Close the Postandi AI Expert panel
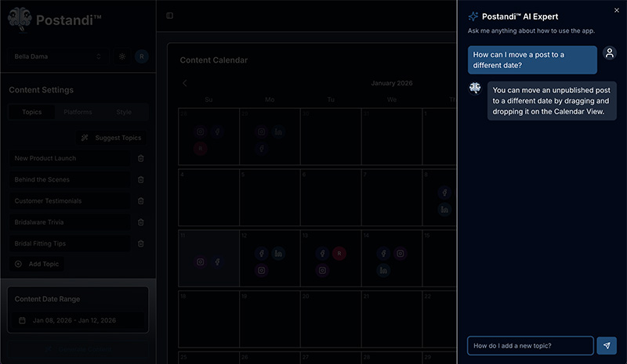Image resolution: width=627 pixels, height=364 pixels. [x=616, y=10]
